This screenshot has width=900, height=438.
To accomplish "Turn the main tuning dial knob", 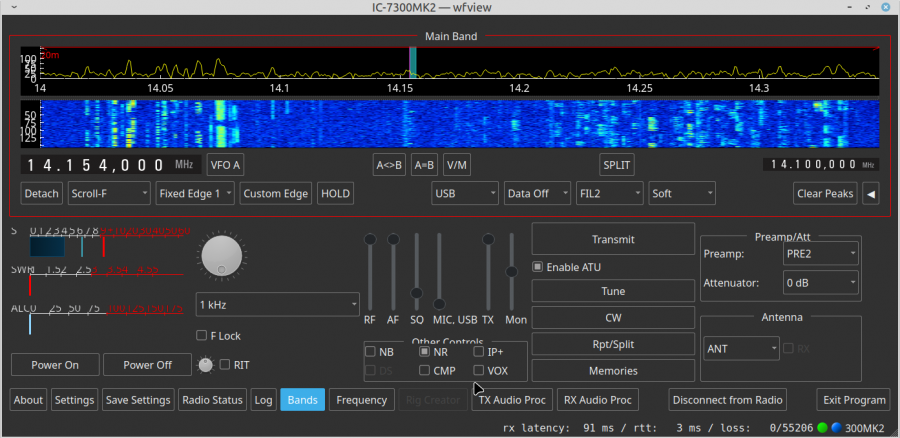I will pos(222,257).
